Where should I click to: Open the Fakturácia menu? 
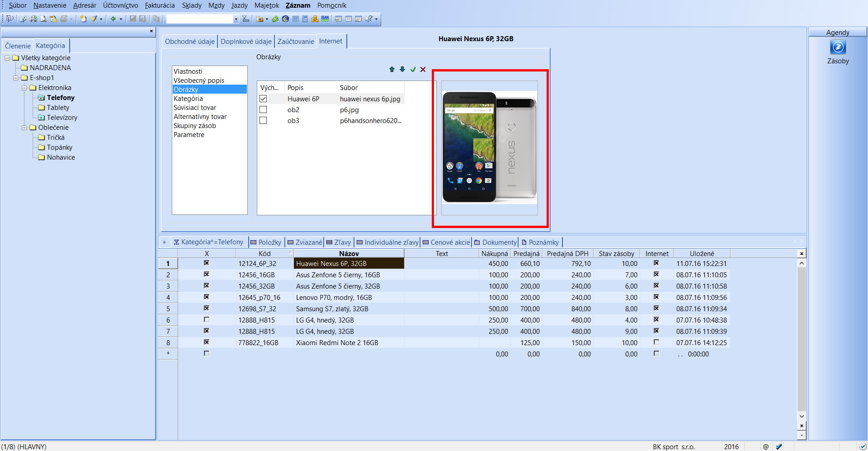click(x=160, y=5)
